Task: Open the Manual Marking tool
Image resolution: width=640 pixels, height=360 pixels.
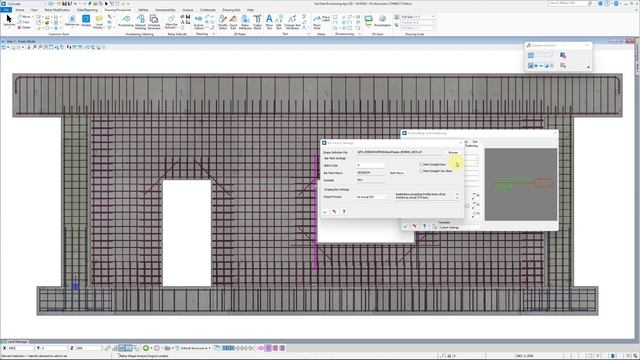Action: click(x=140, y=21)
